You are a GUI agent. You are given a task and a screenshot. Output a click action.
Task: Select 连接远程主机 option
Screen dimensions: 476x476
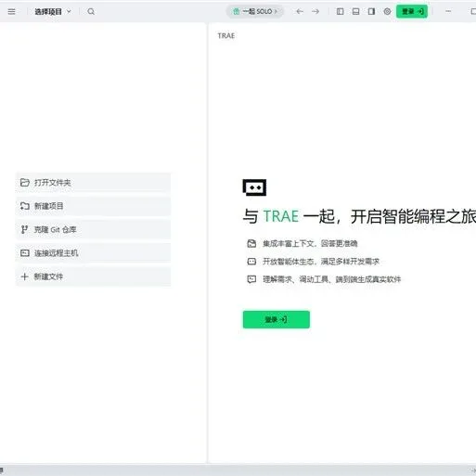(93, 253)
